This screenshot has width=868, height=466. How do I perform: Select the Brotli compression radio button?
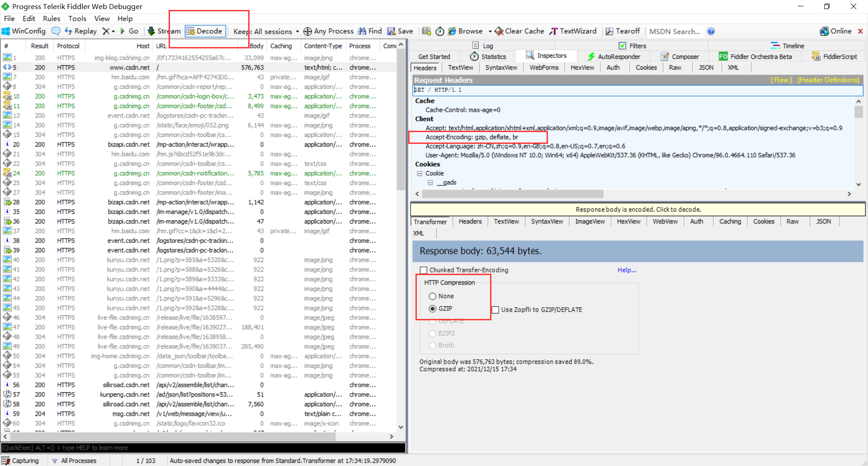click(433, 345)
